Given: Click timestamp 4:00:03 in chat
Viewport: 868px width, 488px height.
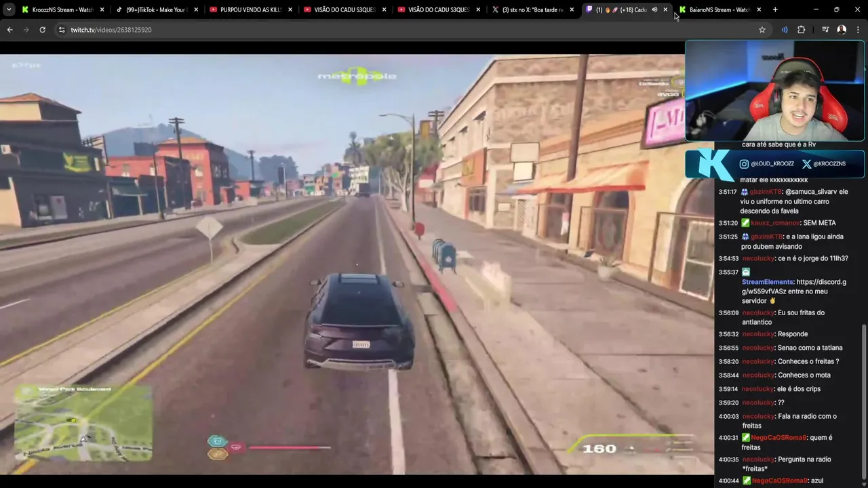Looking at the screenshot, I should [x=728, y=417].
